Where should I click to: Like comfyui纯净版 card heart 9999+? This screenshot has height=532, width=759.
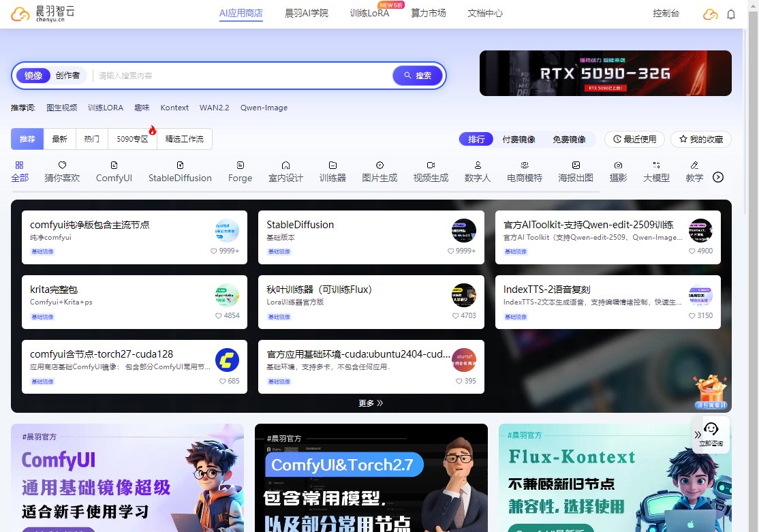213,251
